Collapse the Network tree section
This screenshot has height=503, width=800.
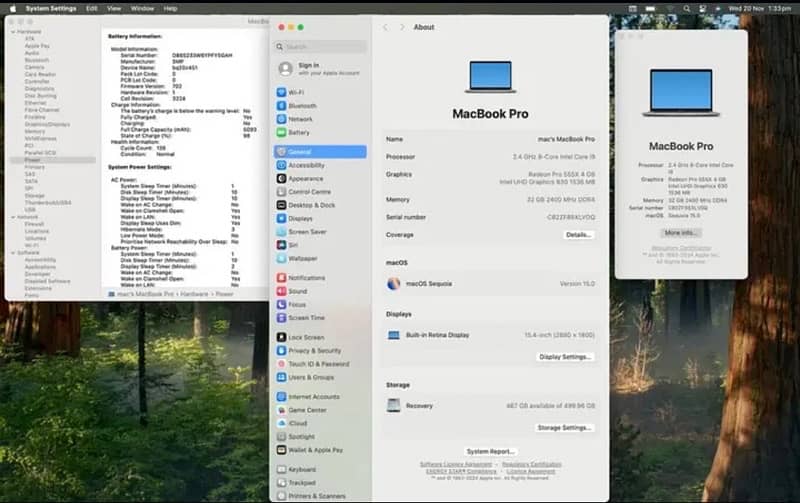13,216
